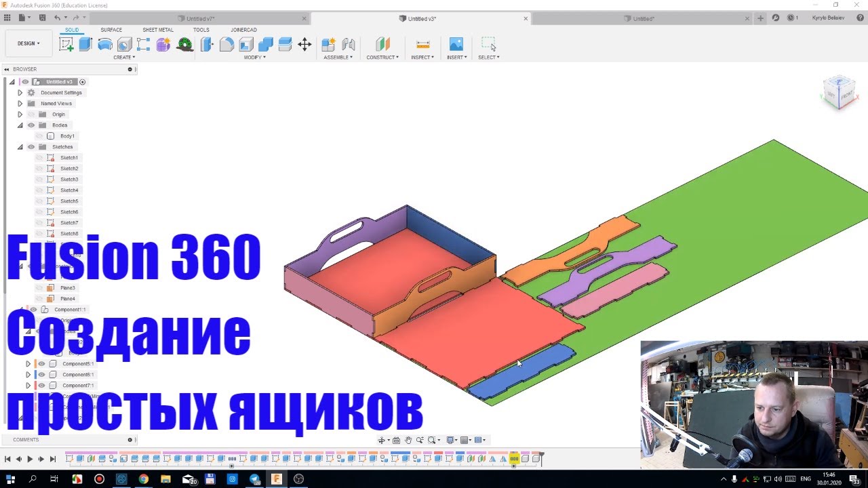Open the CREATE dropdown menu
Image resolution: width=868 pixels, height=488 pixels.
tap(124, 58)
